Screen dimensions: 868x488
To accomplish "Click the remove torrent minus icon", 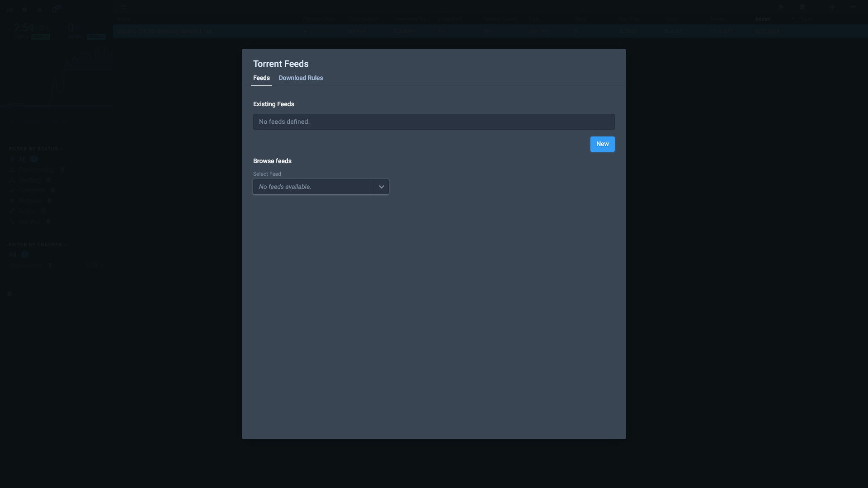I will (x=853, y=7).
